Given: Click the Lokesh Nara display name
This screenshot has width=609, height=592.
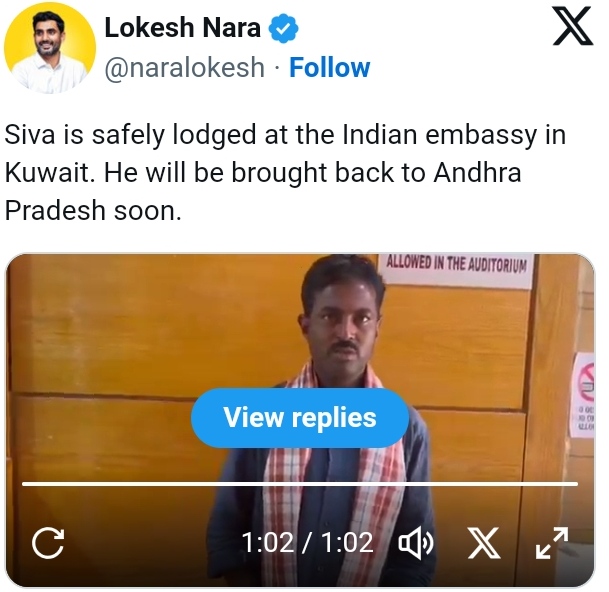Looking at the screenshot, I should click(183, 28).
